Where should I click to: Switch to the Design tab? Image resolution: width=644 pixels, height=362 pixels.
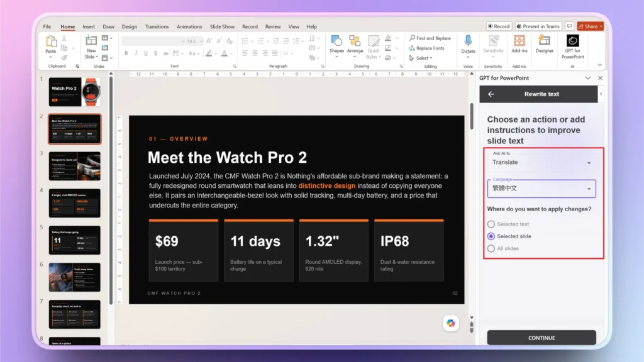coord(130,26)
